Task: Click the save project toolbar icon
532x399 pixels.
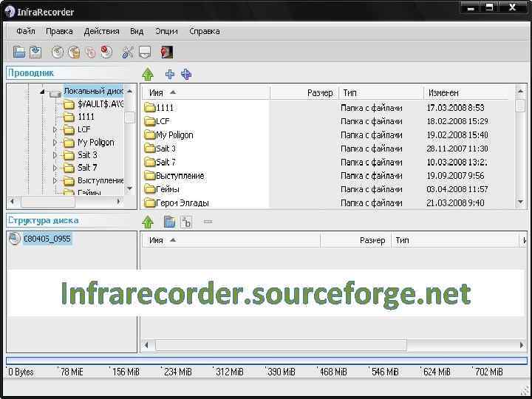Action: [35, 52]
